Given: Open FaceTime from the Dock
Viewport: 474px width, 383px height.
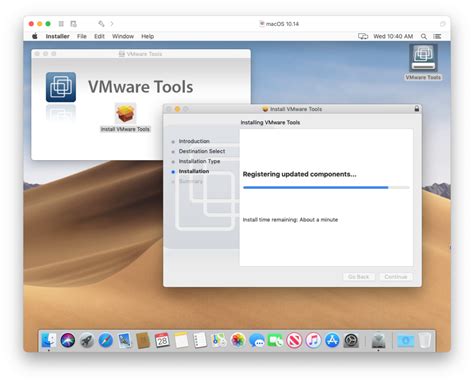Looking at the screenshot, I should pos(275,340).
